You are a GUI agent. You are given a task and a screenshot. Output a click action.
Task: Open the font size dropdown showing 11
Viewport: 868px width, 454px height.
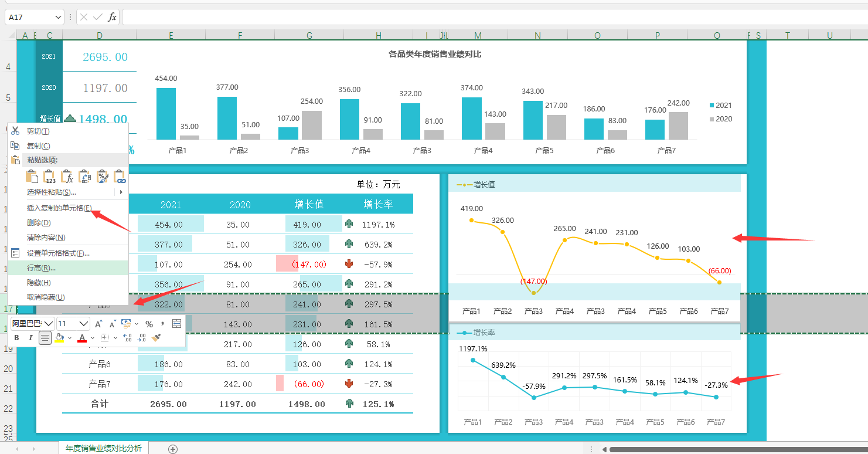pos(84,324)
